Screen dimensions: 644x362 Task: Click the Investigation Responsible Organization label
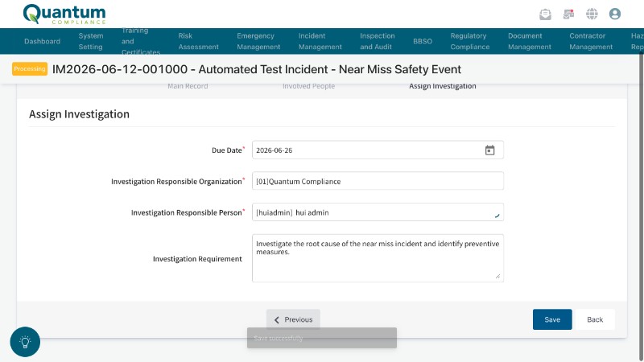[176, 182]
